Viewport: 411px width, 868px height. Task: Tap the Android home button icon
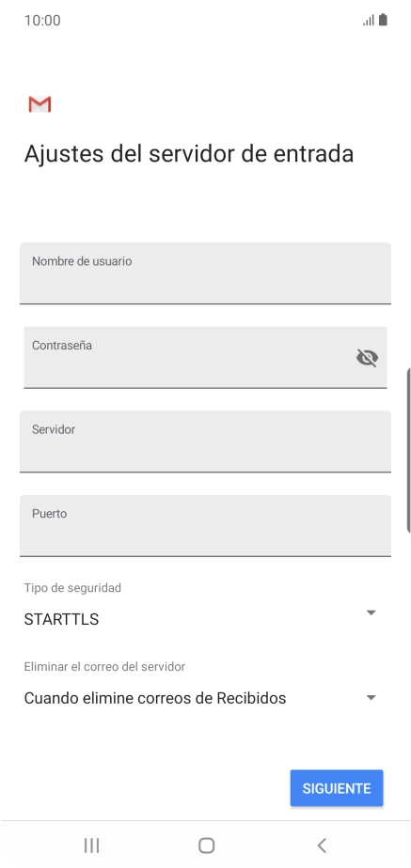(206, 845)
